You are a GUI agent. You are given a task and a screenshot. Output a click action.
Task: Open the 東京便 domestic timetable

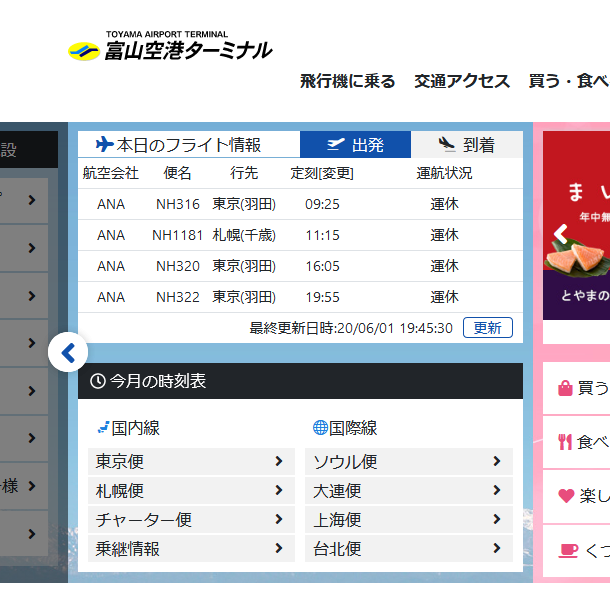click(191, 462)
